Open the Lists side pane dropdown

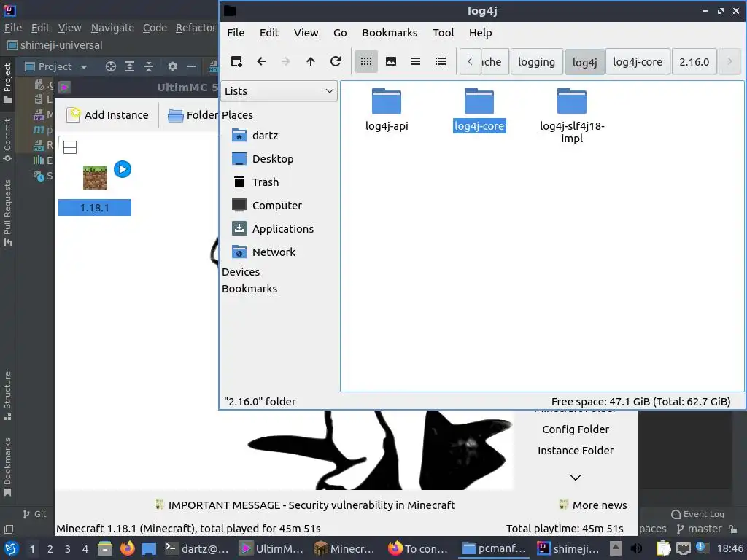point(279,91)
